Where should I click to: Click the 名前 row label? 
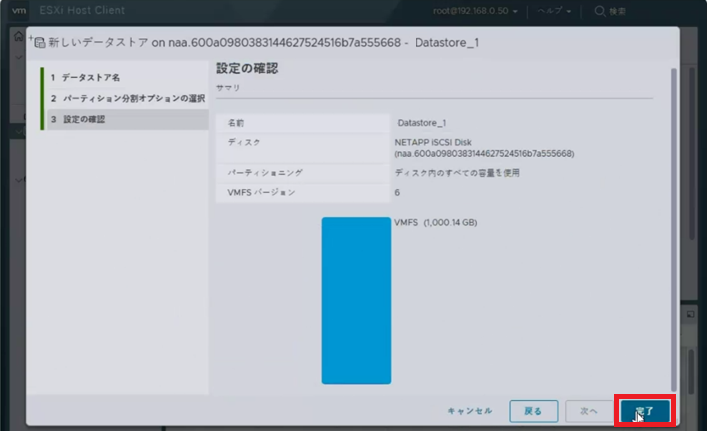coord(236,123)
